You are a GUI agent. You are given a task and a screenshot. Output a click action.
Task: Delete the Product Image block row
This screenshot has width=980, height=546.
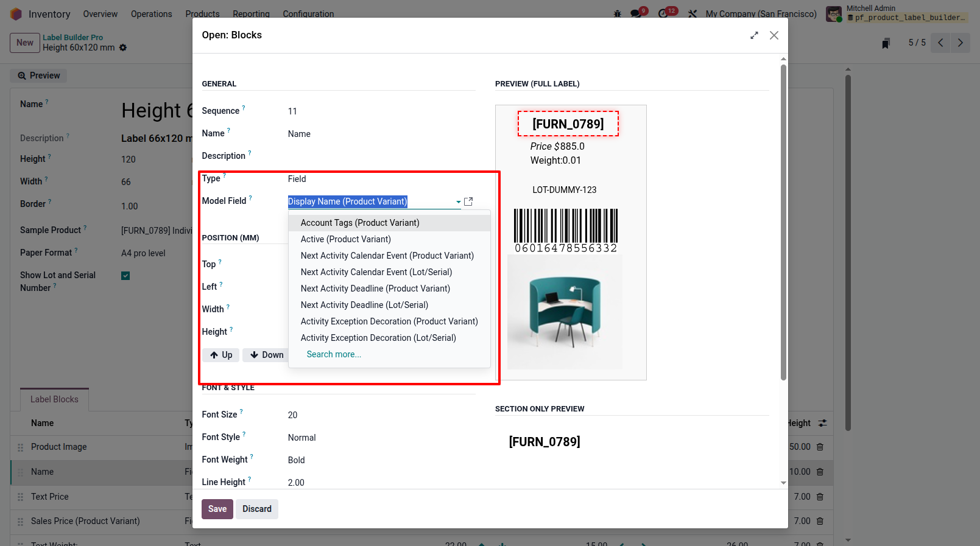point(820,447)
